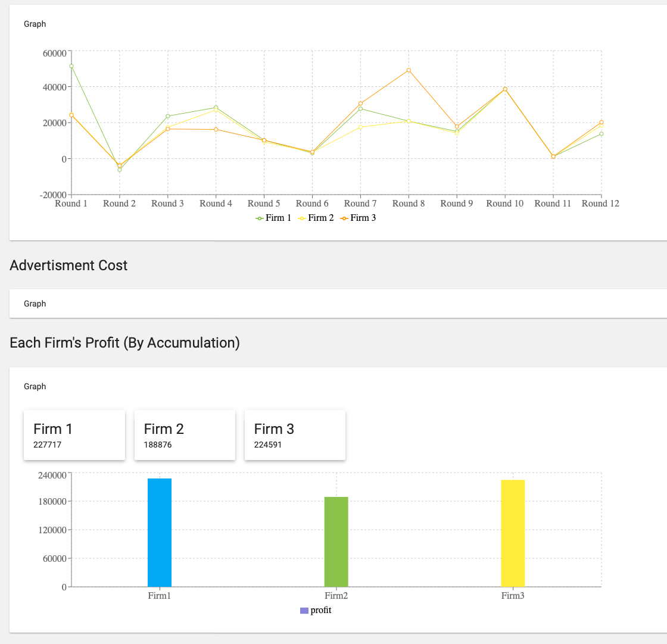Click the "20000" y-axis label
The width and height of the screenshot is (667, 644).
(54, 123)
